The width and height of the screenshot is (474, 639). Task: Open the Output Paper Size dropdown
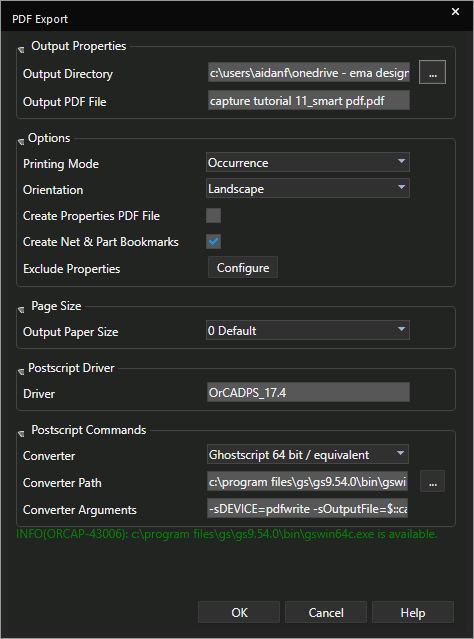coord(308,330)
